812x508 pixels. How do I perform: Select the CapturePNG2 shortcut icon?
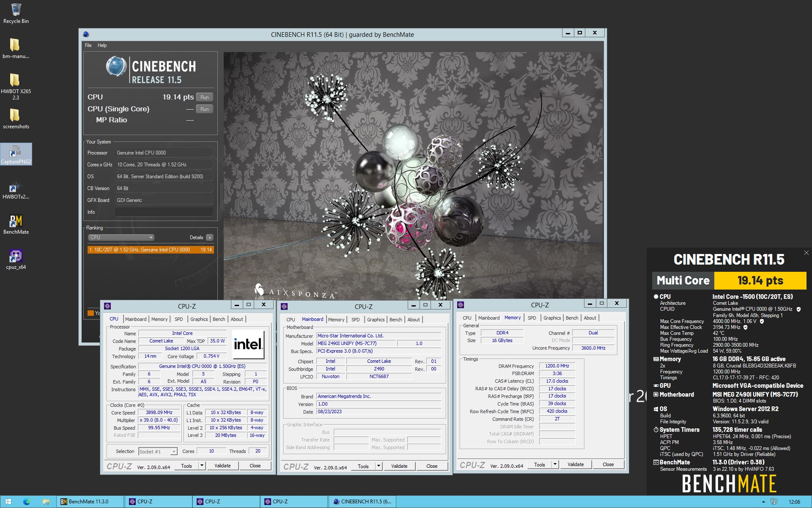(16, 154)
